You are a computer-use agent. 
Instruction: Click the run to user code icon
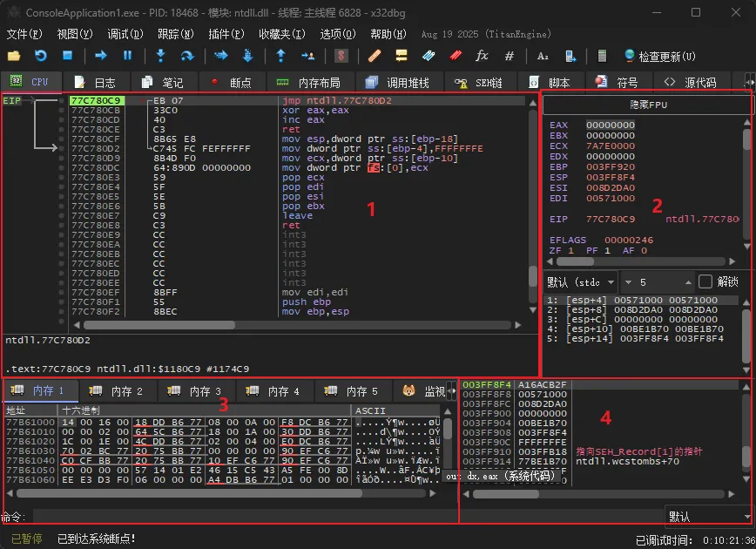[x=308, y=56]
